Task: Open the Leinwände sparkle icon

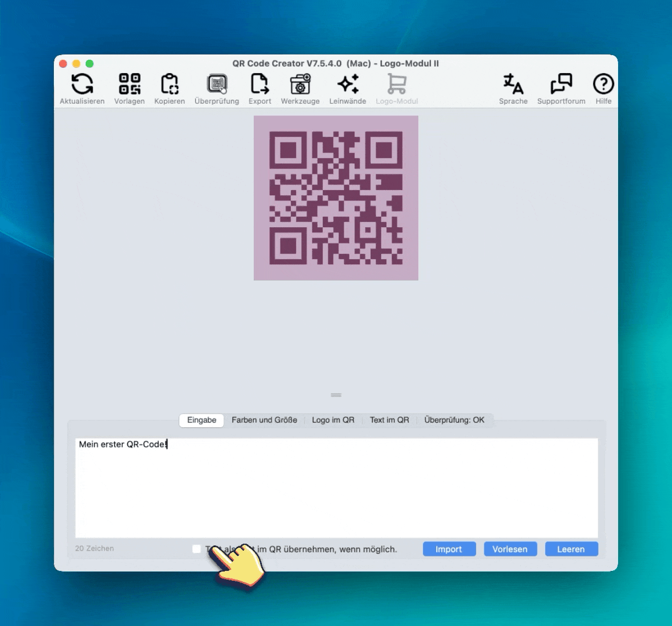Action: 348,85
